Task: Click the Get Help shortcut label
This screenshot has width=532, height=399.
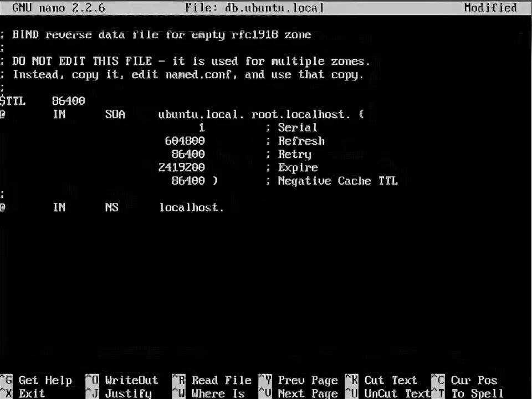Action: pos(45,380)
